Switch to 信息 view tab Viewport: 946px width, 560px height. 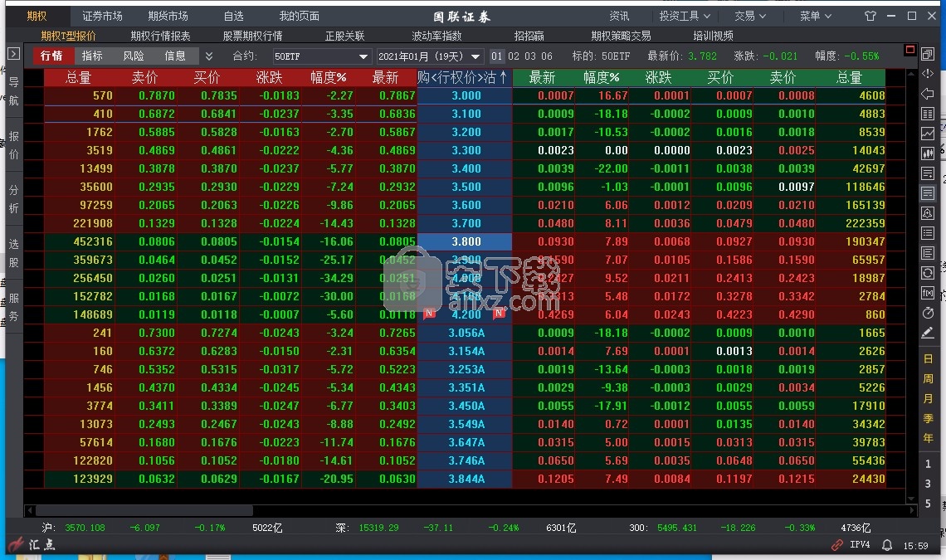(175, 56)
